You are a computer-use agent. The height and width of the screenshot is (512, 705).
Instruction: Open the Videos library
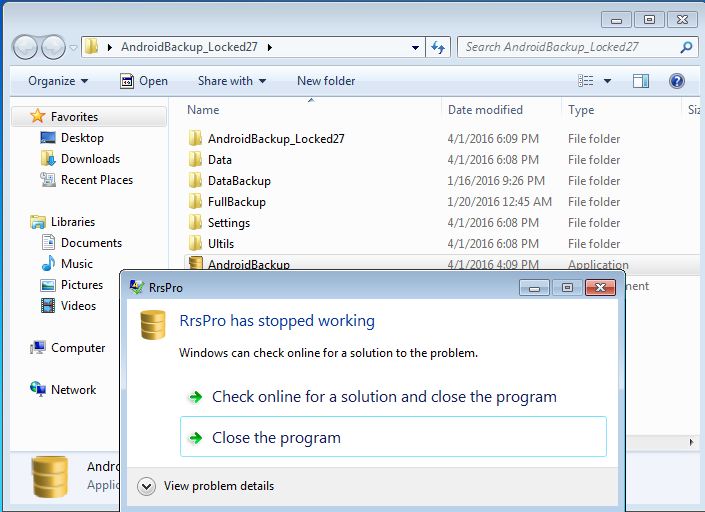78,306
